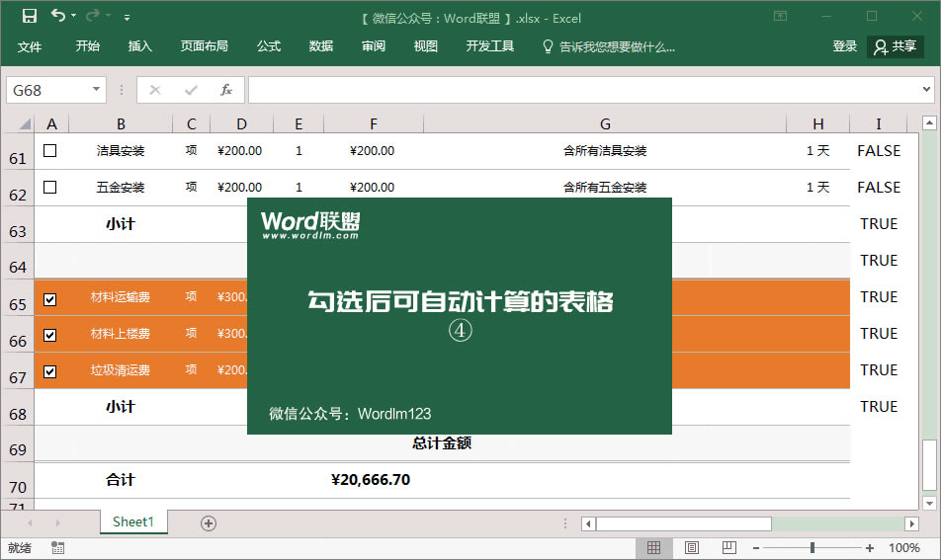Open Customize Quick Access Toolbar dropdown
Image resolution: width=941 pixels, height=560 pixels.
pyautogui.click(x=128, y=17)
